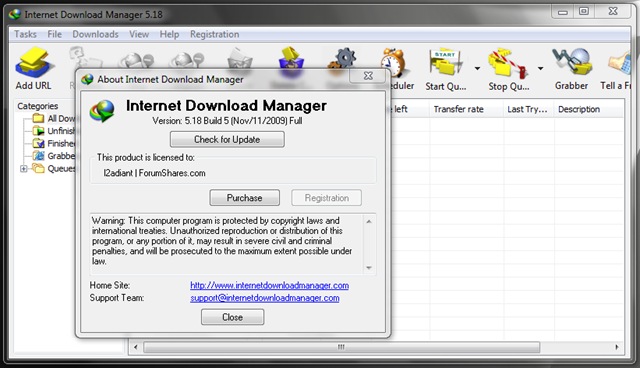Click the Stop Queue toolbar icon
The height and width of the screenshot is (368, 640).
509,63
